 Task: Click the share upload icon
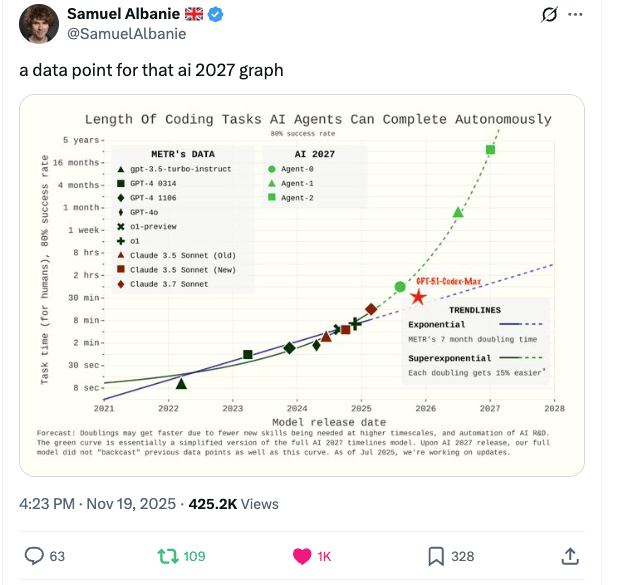[570, 556]
